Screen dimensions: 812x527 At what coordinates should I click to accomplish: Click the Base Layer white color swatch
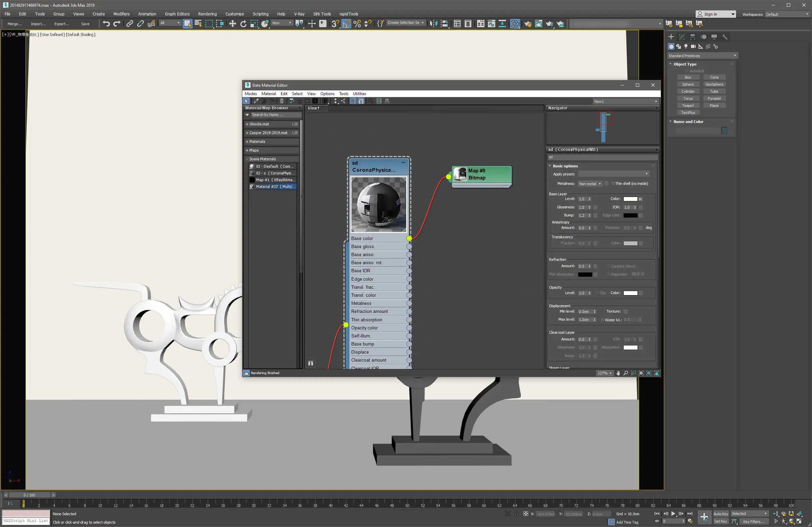pos(630,199)
